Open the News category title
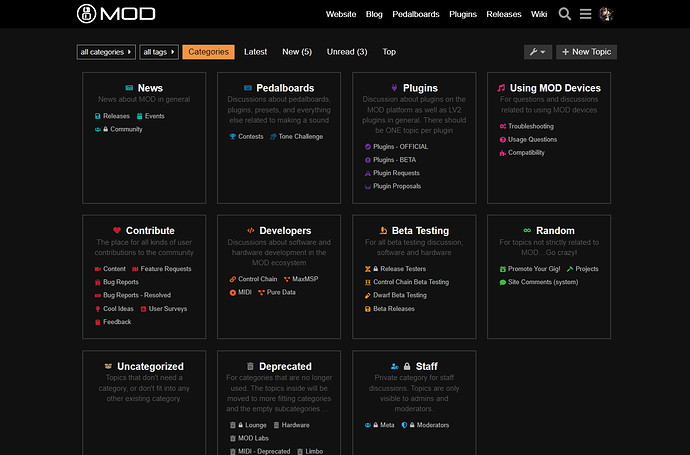This screenshot has width=690, height=455. [x=150, y=88]
